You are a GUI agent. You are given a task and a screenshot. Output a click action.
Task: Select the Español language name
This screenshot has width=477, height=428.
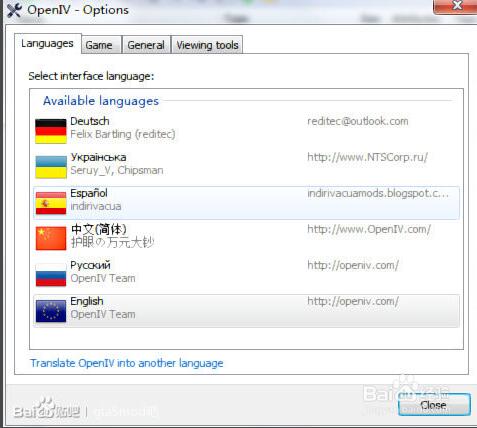coord(89,193)
